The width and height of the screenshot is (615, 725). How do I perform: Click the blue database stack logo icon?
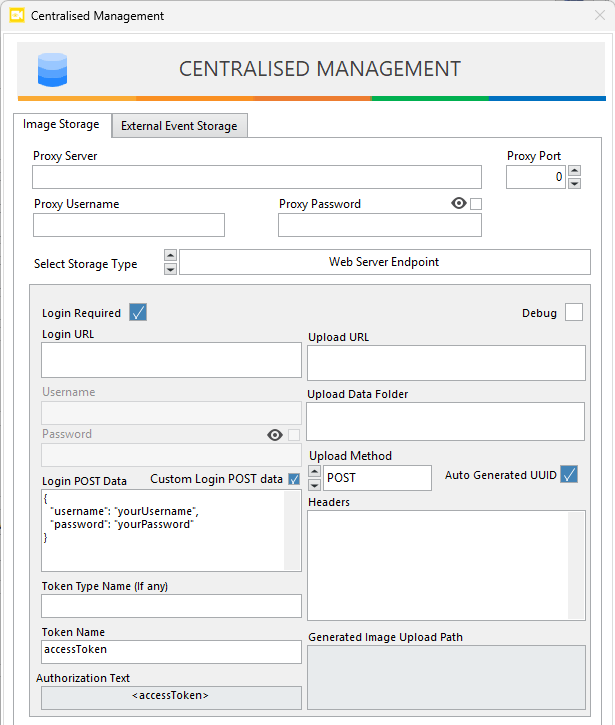pyautogui.click(x=51, y=69)
